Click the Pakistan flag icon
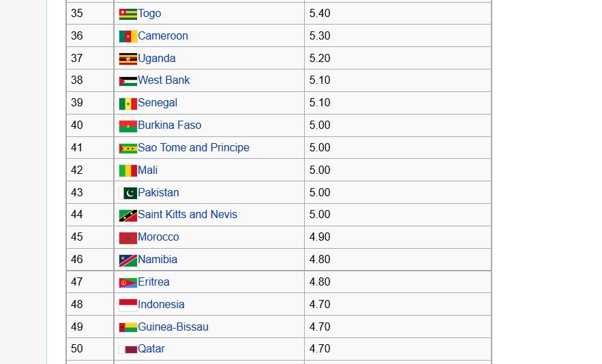 pos(127,193)
